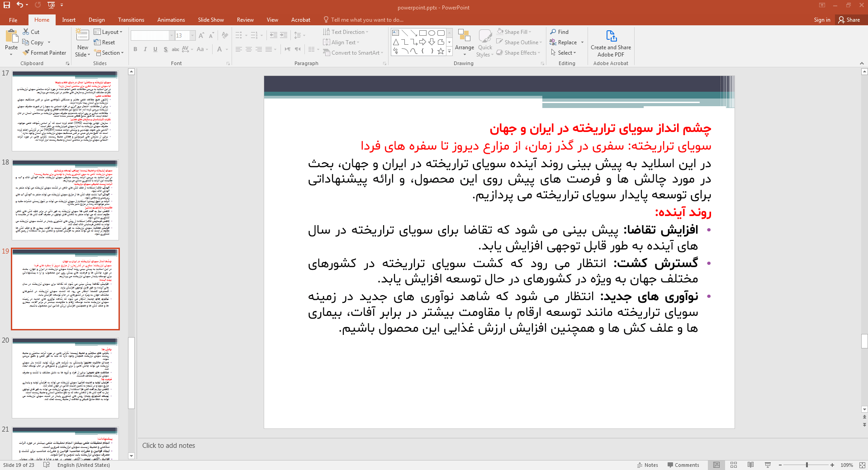Open the Layout dropdown
868x470 pixels.
(x=108, y=32)
